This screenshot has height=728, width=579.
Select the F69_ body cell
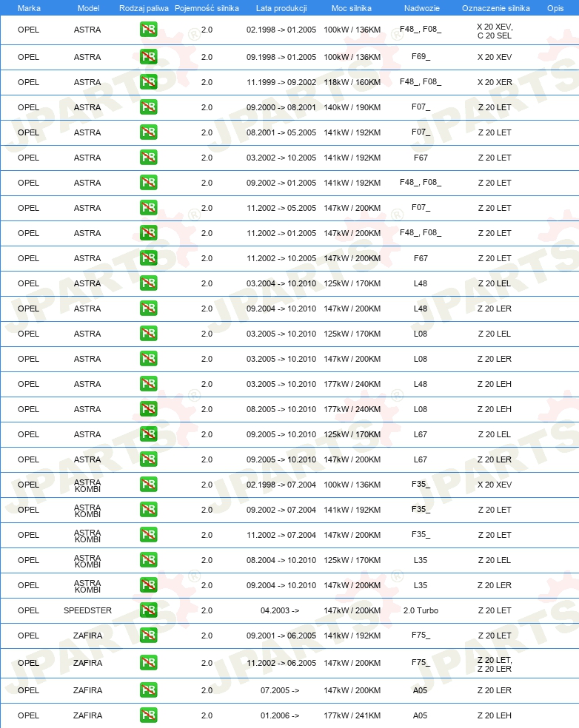(x=421, y=57)
